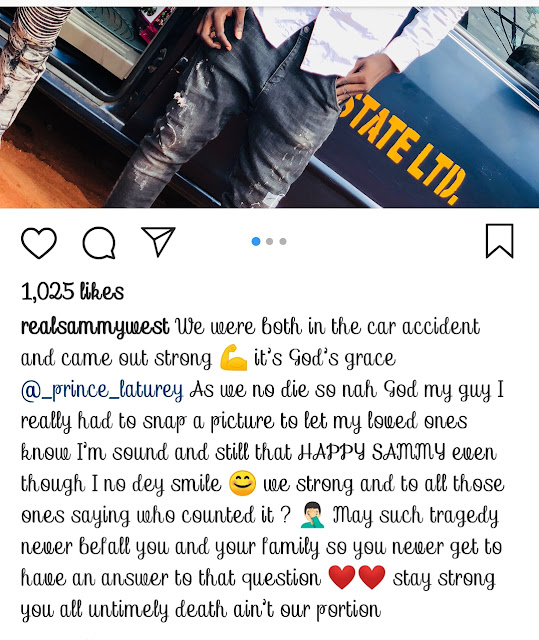Click the smiling face emoji in the caption
This screenshot has height=640, width=539.
[242, 483]
